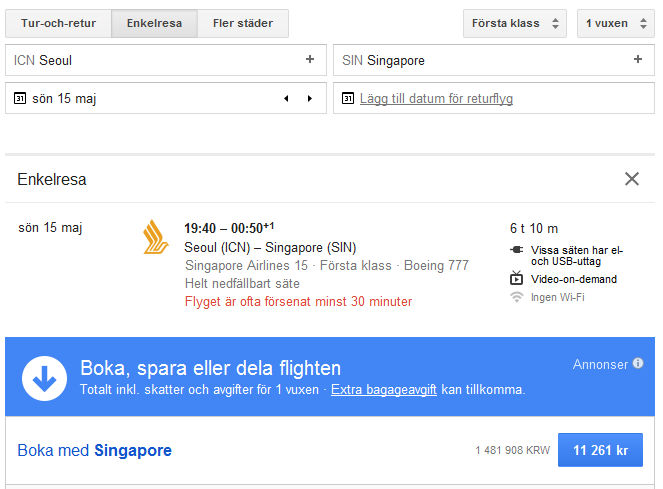Click the departure date calendar icon
663x489 pixels.
(20, 99)
